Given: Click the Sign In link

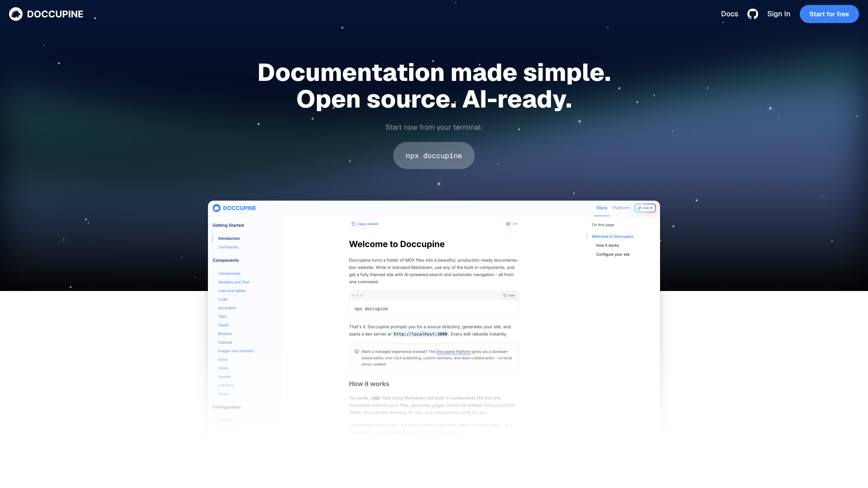Looking at the screenshot, I should (778, 14).
